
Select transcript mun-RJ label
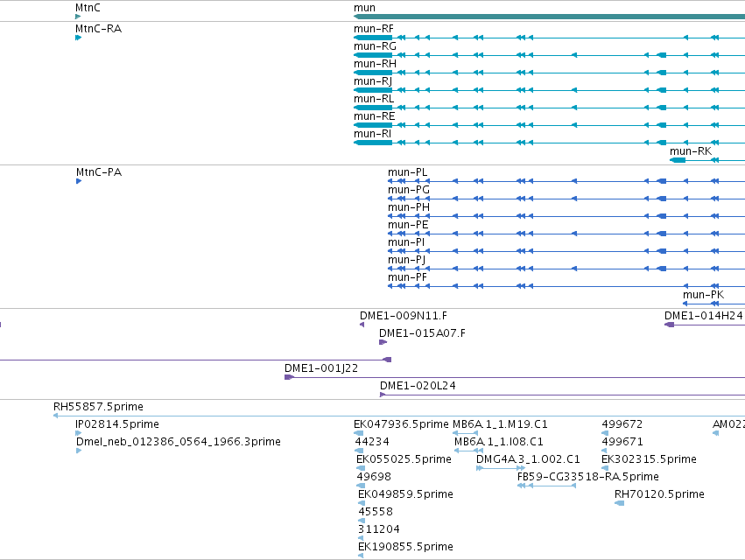(373, 81)
